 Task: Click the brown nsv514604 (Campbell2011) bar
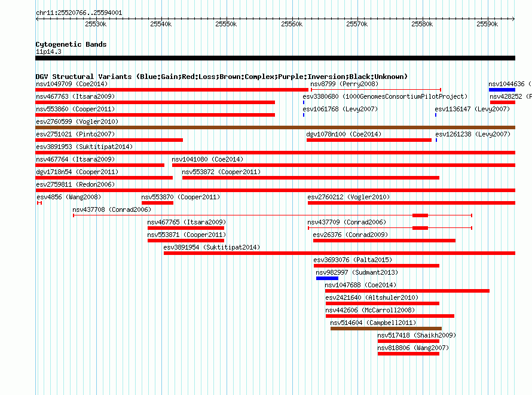tap(386, 329)
